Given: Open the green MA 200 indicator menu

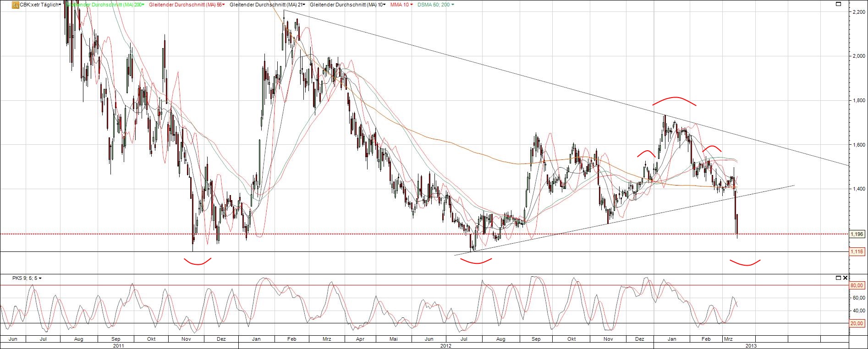Looking at the screenshot, I should point(104,5).
